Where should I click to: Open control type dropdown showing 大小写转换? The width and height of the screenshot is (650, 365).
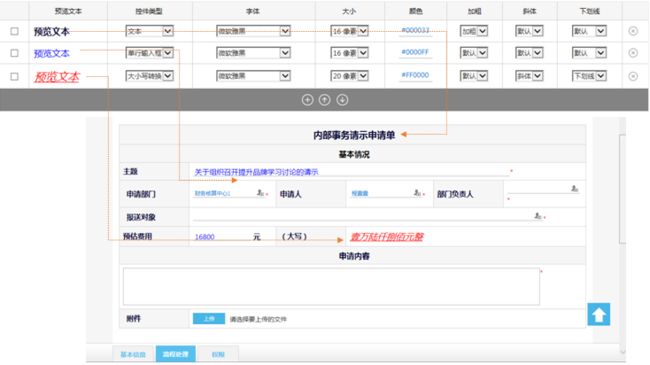tap(150, 76)
